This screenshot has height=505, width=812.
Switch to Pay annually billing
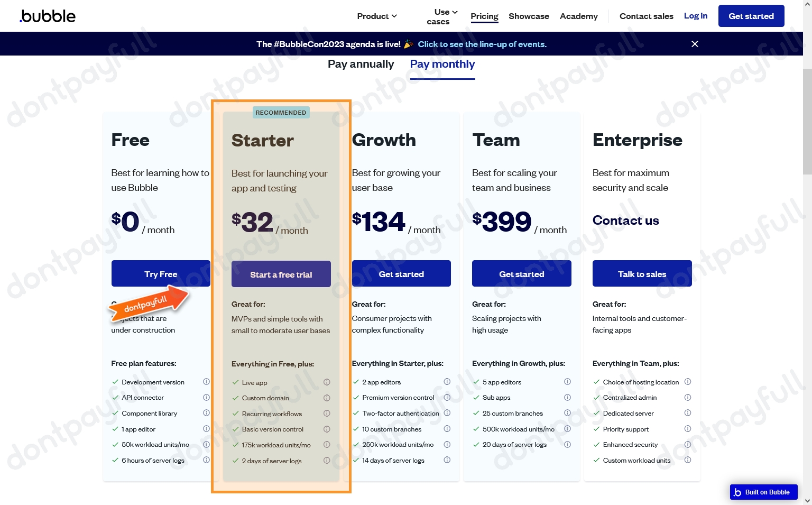pos(361,64)
